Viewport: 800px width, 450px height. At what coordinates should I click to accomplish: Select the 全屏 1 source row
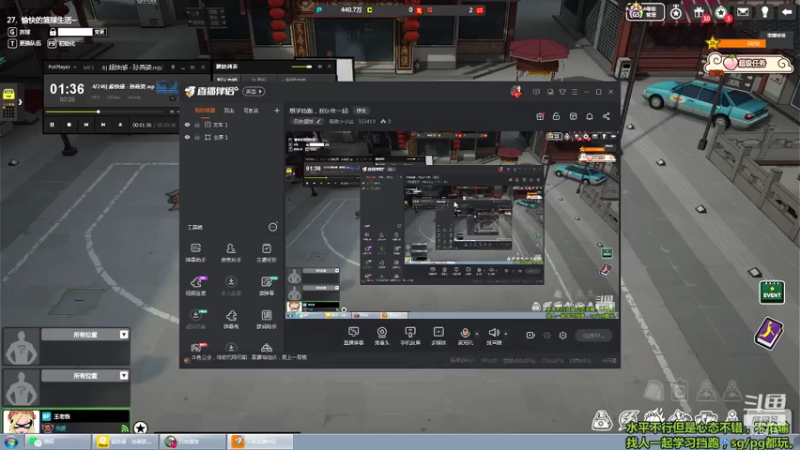pos(232,137)
